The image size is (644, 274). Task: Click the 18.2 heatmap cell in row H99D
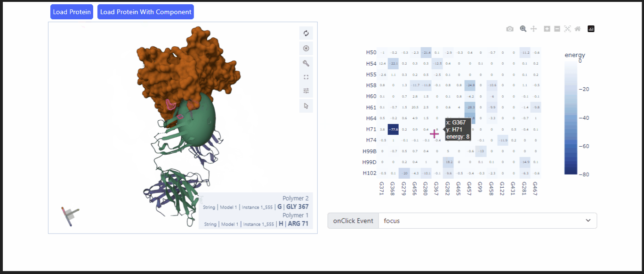point(448,162)
